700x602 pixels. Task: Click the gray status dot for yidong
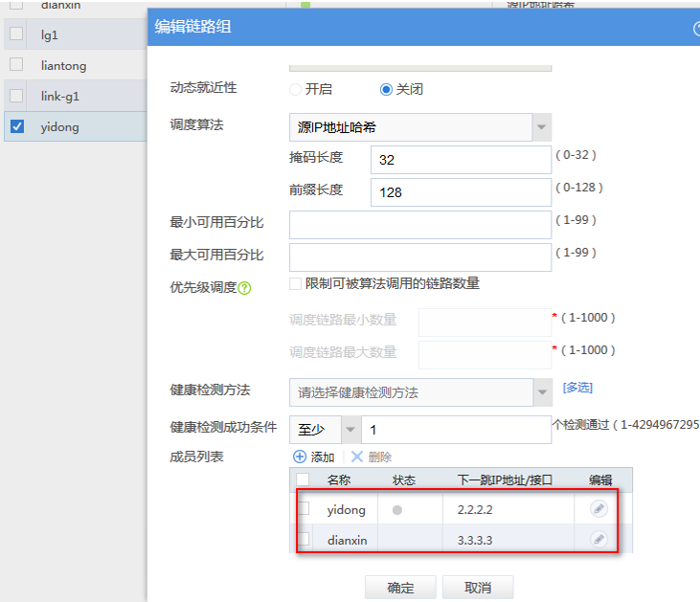coord(397,510)
